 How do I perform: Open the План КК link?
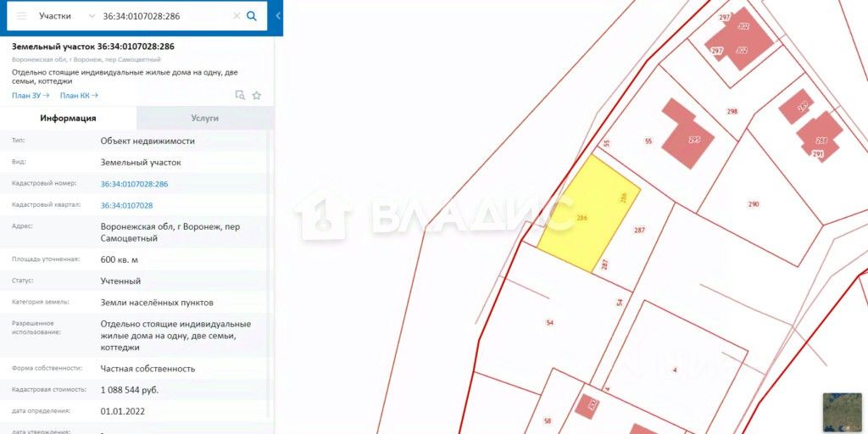pos(79,95)
